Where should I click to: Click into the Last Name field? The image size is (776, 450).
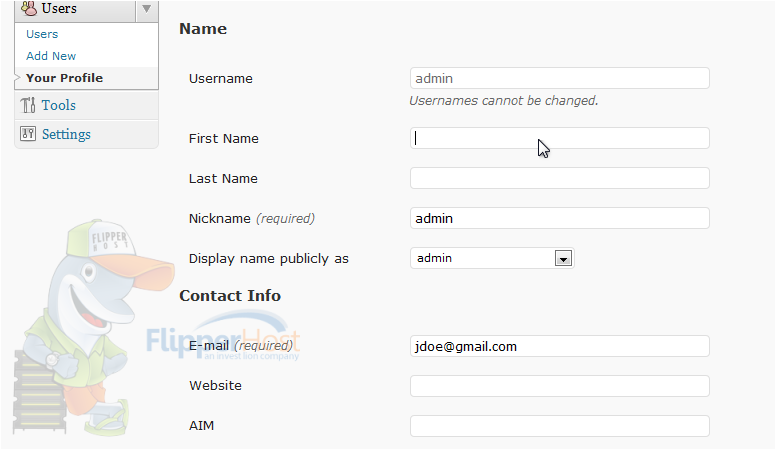tap(560, 178)
